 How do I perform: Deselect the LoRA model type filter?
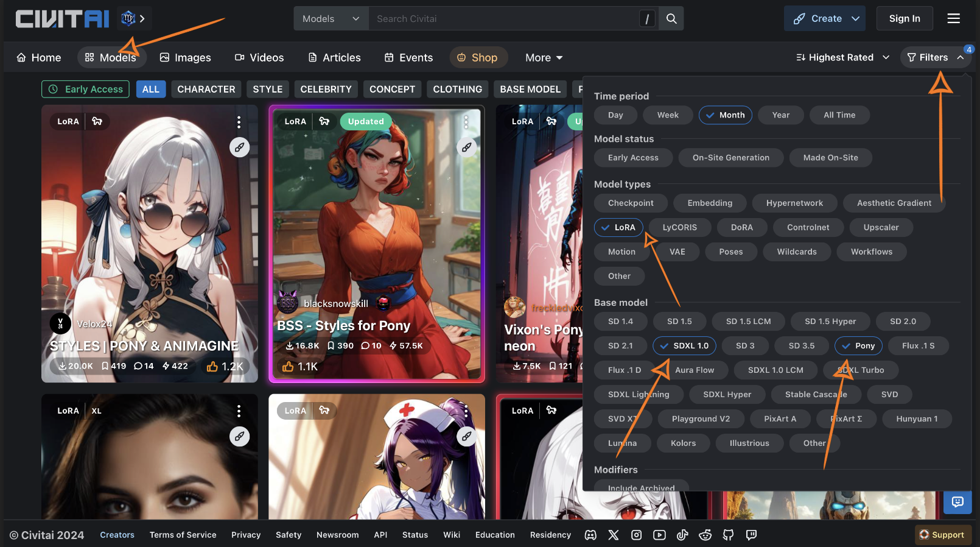618,227
